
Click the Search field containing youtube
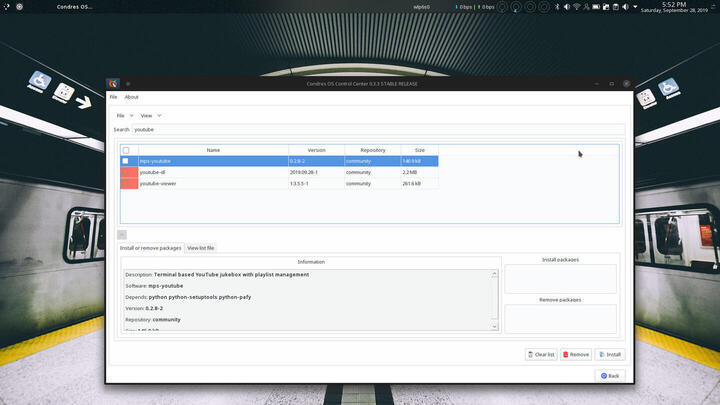pos(378,129)
